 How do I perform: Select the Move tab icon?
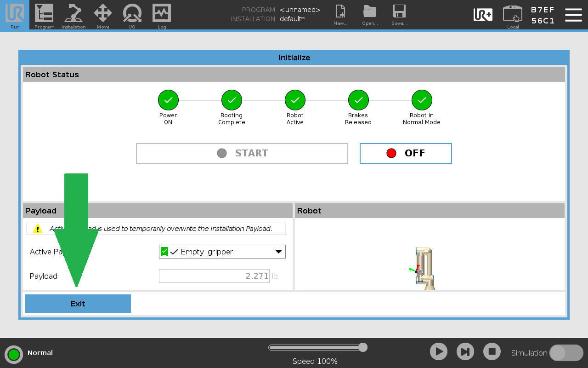[103, 13]
